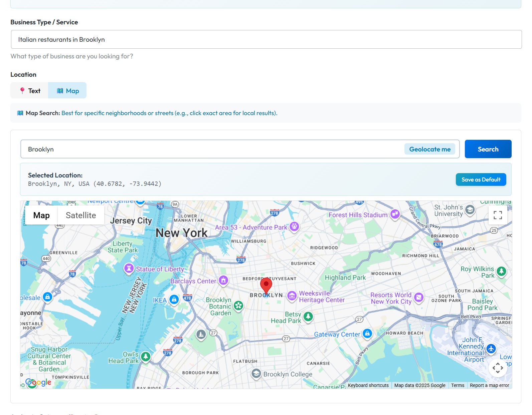Click Brooklyn Botanic Garden marker icon
This screenshot has height=415, width=532.
(238, 306)
